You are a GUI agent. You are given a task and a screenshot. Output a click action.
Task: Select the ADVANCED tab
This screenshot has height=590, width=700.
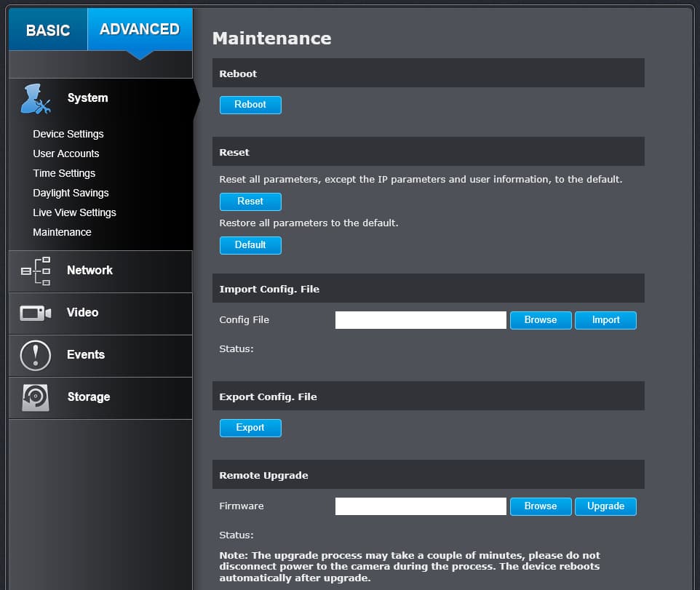(140, 29)
